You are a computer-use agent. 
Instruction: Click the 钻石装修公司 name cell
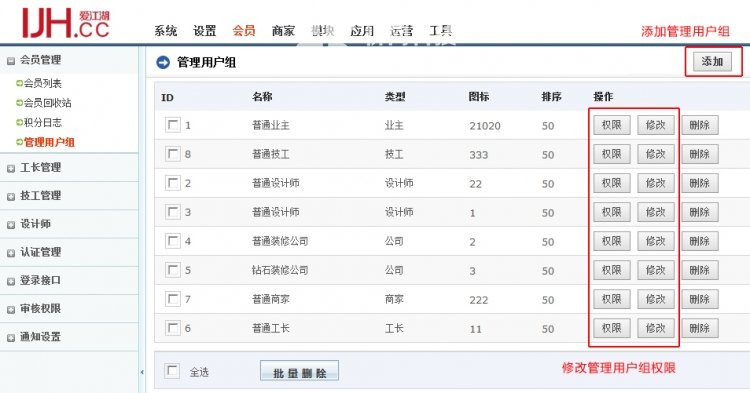[280, 270]
